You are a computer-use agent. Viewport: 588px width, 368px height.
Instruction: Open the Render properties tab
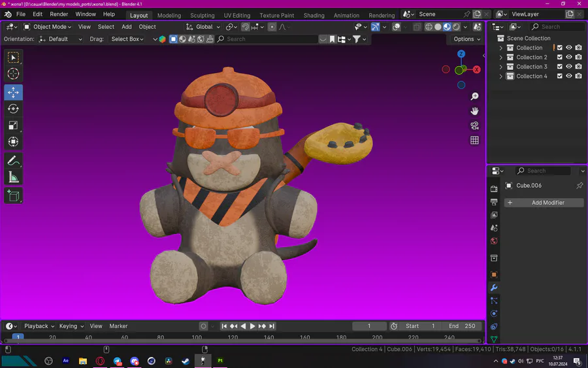pyautogui.click(x=494, y=189)
